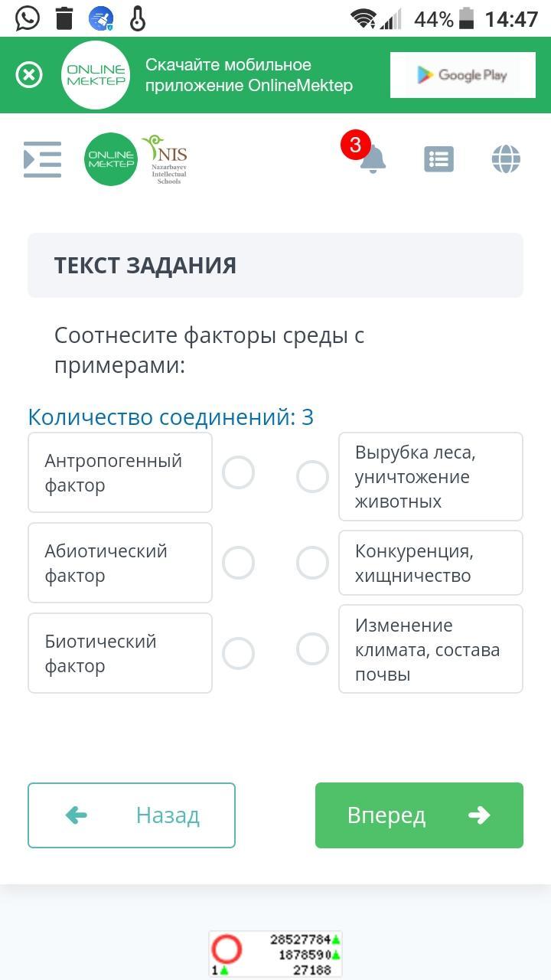The height and width of the screenshot is (980, 551).
Task: Dismiss the app banner with X icon
Action: pyautogui.click(x=29, y=75)
